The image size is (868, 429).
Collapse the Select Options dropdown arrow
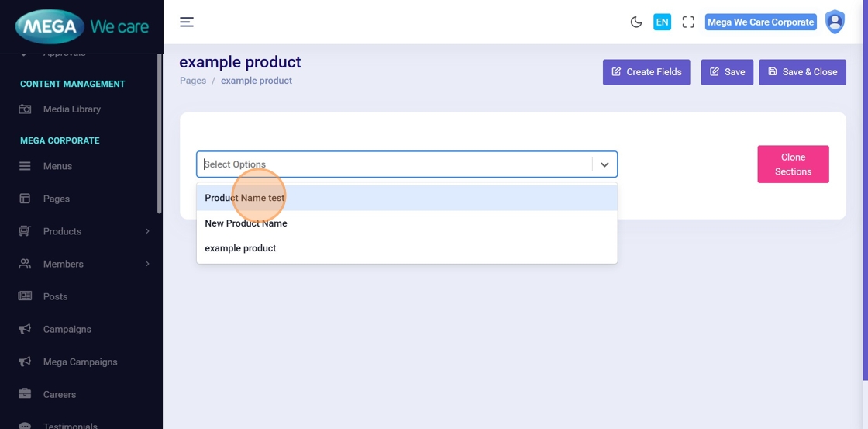(x=604, y=164)
